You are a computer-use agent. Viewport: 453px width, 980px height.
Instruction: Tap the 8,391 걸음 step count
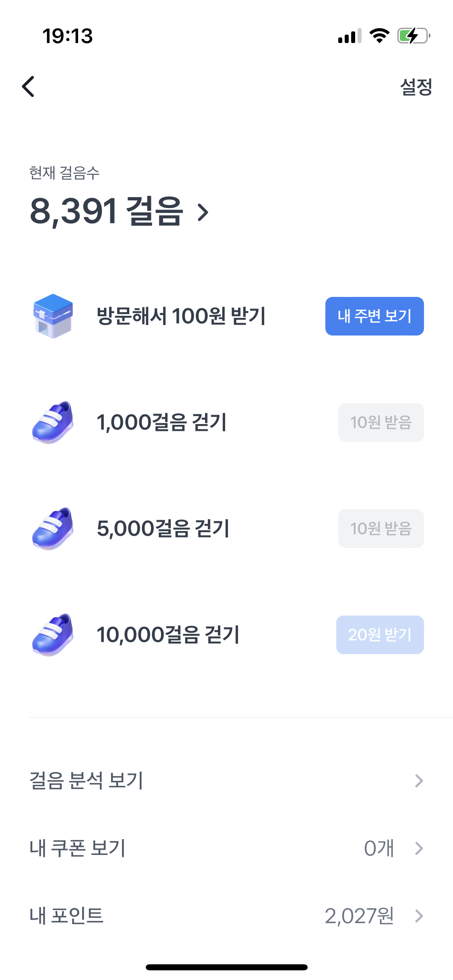click(x=106, y=211)
